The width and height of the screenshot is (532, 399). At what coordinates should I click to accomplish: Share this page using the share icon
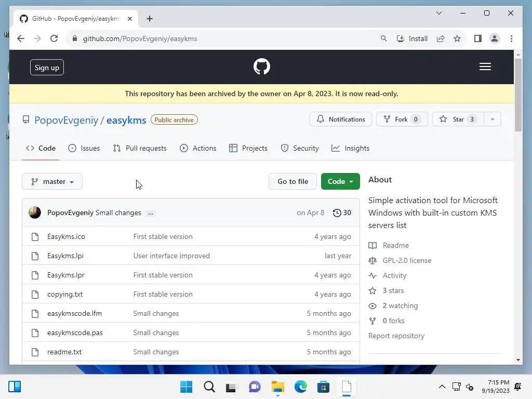pos(441,38)
